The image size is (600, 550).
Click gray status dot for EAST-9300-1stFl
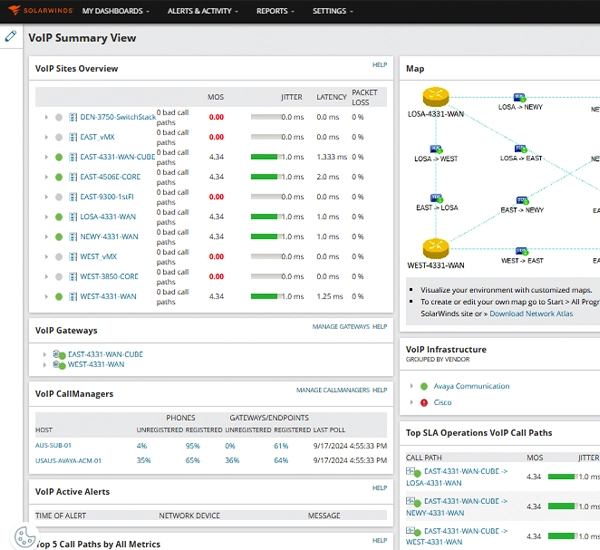(59, 197)
